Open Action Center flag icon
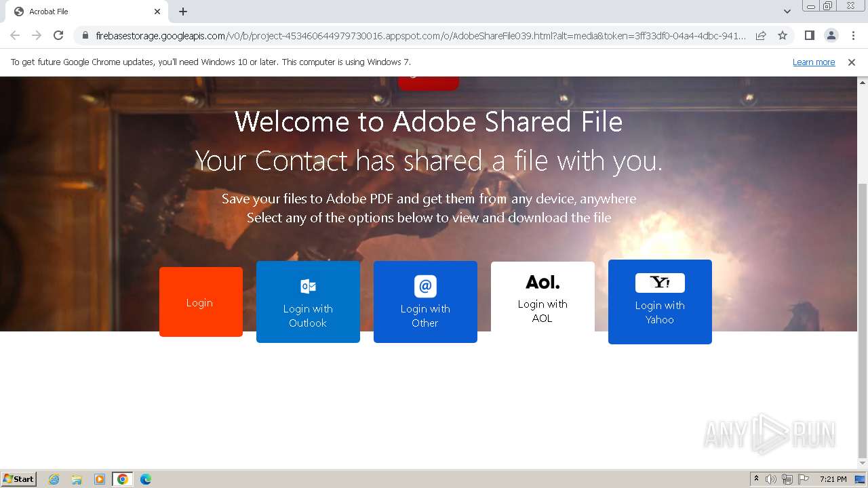This screenshot has height=488, width=868. (x=804, y=479)
